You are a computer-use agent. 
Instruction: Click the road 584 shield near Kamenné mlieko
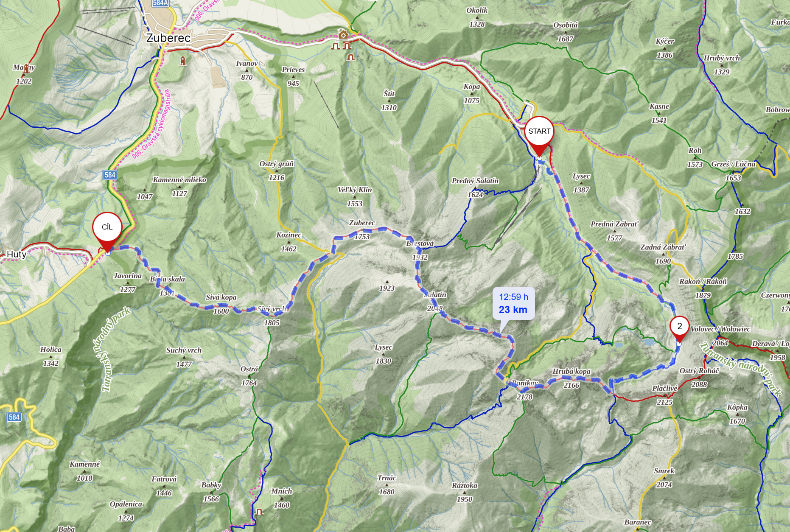[x=110, y=175]
